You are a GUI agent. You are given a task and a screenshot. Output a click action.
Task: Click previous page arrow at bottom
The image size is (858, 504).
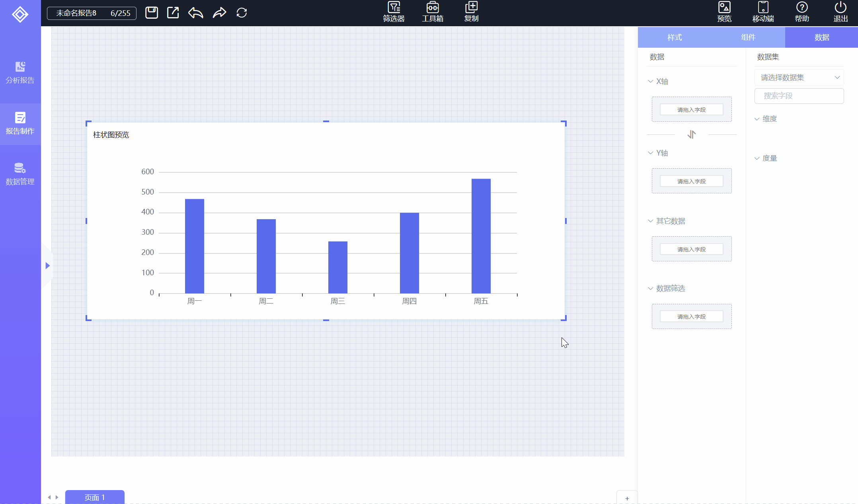pos(49,497)
